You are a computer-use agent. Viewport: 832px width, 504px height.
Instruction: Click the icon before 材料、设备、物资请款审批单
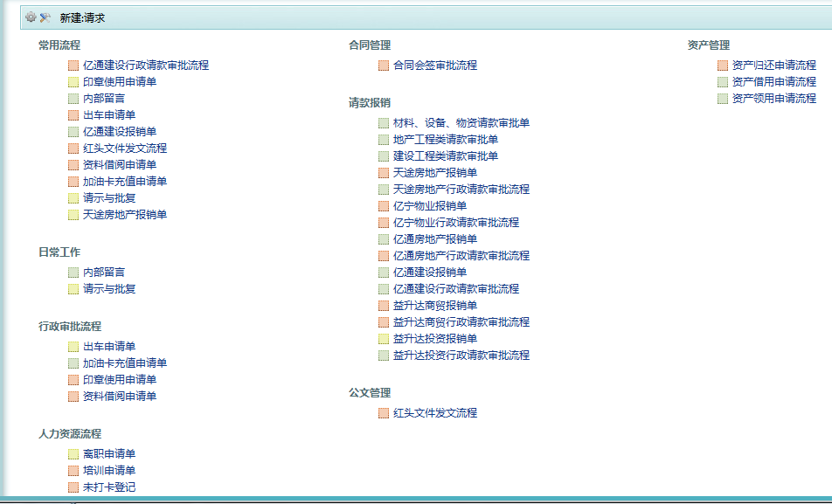click(x=384, y=123)
